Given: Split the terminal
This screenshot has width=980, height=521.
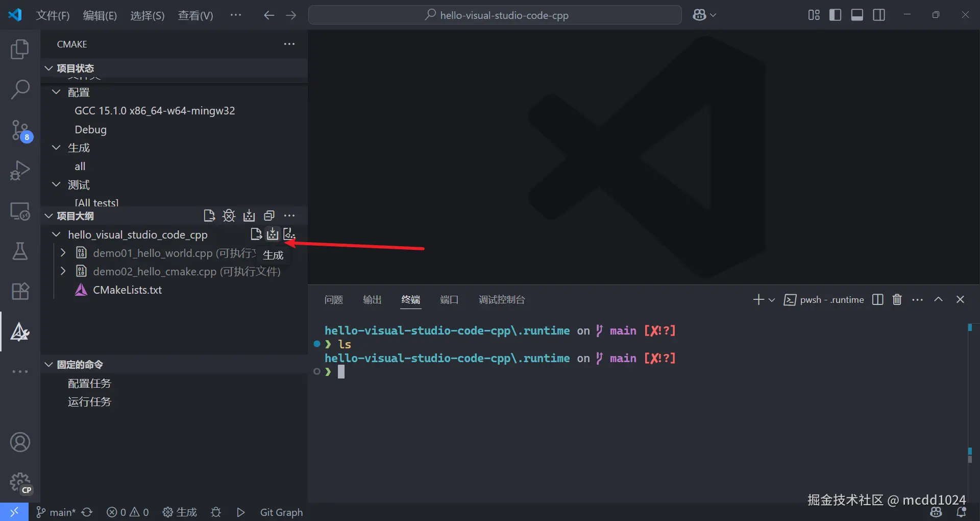Looking at the screenshot, I should point(877,299).
